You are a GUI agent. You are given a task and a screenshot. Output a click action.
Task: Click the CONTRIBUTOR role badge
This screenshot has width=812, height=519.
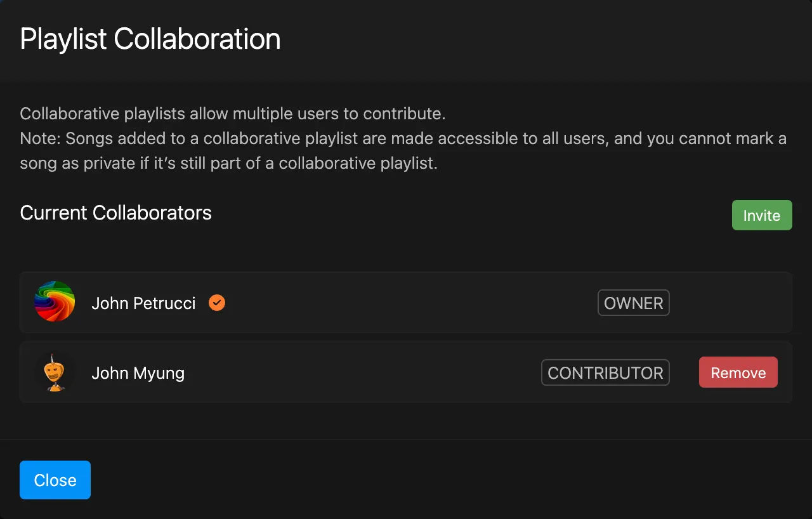pyautogui.click(x=605, y=372)
